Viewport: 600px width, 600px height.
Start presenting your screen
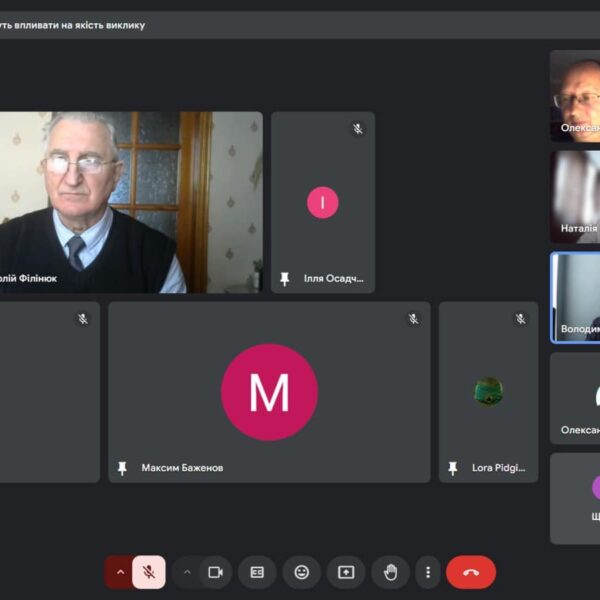[346, 572]
